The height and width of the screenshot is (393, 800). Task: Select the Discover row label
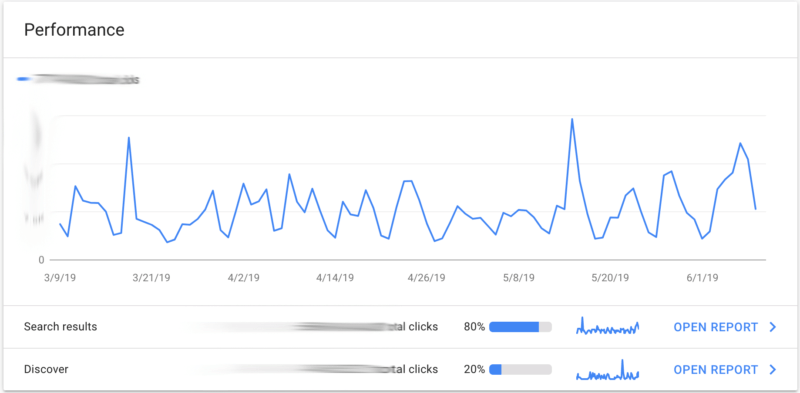[46, 369]
